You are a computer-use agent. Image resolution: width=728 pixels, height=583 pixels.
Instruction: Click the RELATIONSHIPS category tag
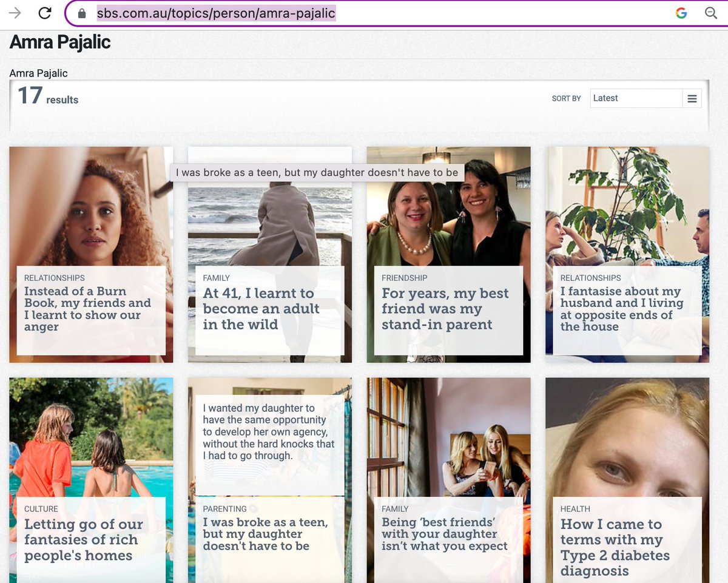pyautogui.click(x=53, y=278)
